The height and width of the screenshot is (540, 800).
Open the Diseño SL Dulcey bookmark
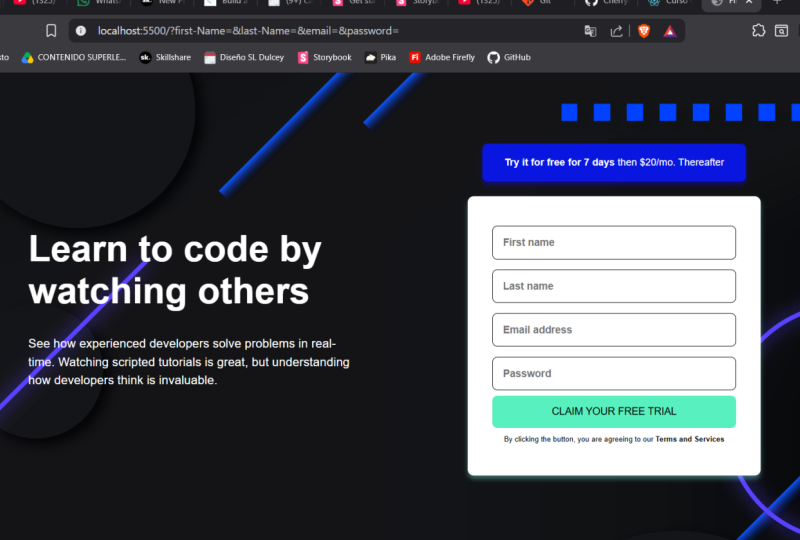click(244, 57)
